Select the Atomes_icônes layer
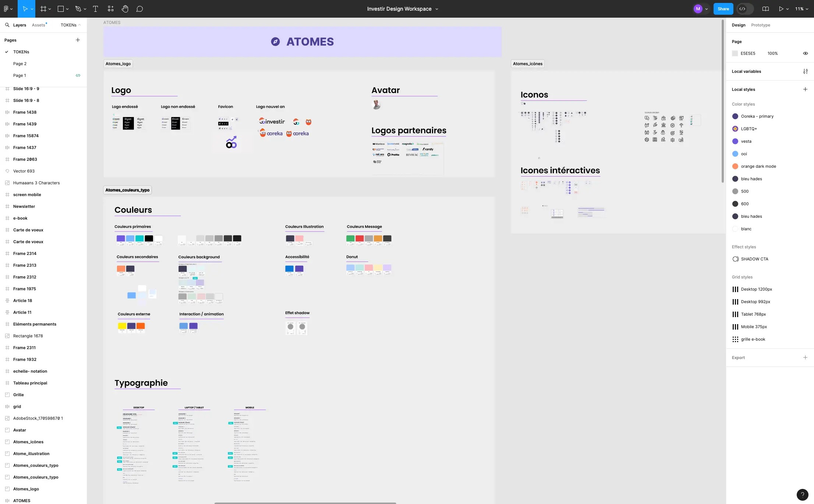The image size is (814, 504). pos(28,442)
